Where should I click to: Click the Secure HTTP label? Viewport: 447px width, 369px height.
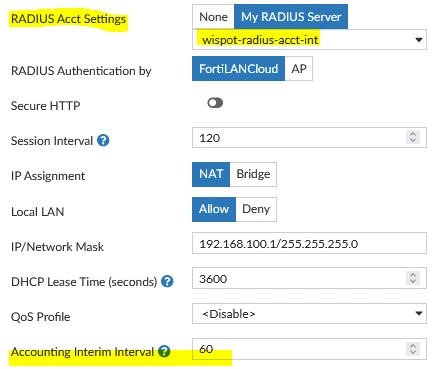(x=46, y=106)
